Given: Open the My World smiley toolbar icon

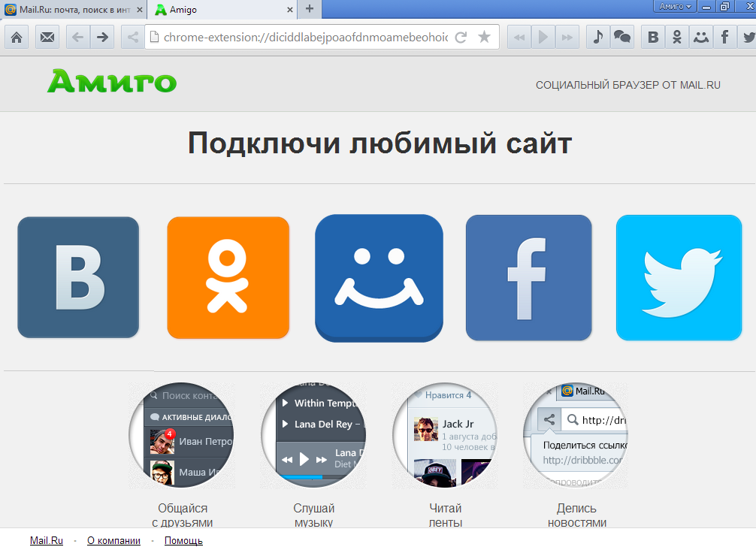Looking at the screenshot, I should (701, 37).
